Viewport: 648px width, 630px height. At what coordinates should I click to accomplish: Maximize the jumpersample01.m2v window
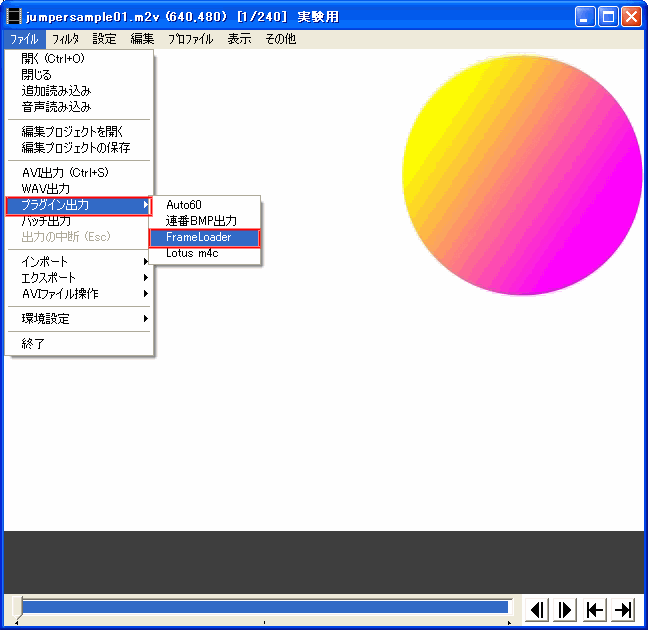[608, 17]
